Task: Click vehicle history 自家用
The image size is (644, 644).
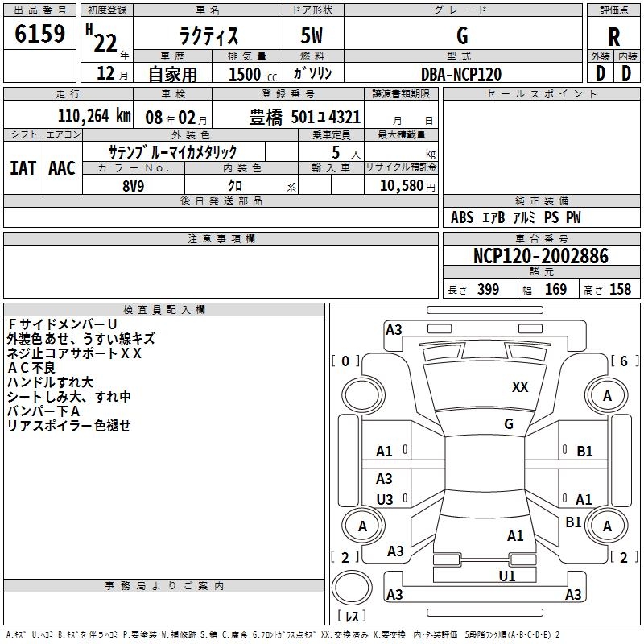Action: tap(172, 74)
